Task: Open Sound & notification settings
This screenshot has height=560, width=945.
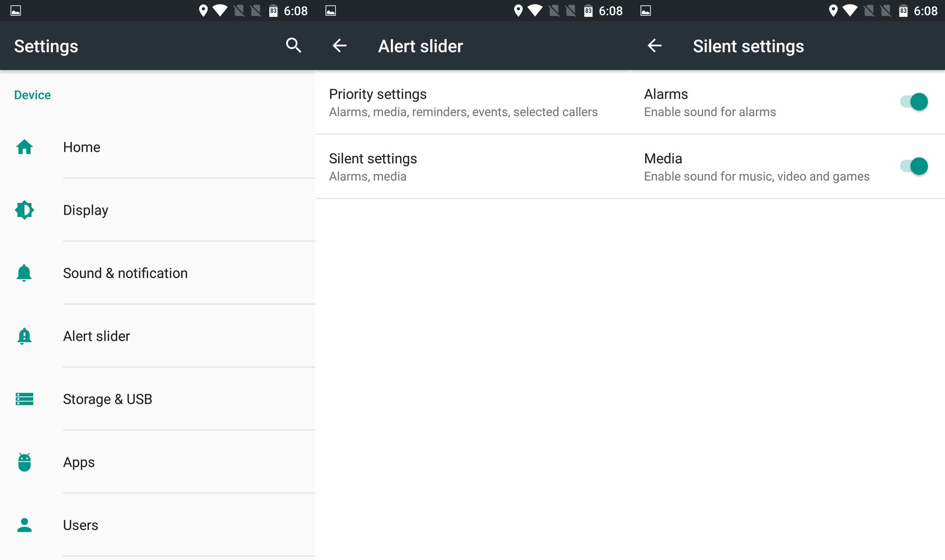Action: 125,273
